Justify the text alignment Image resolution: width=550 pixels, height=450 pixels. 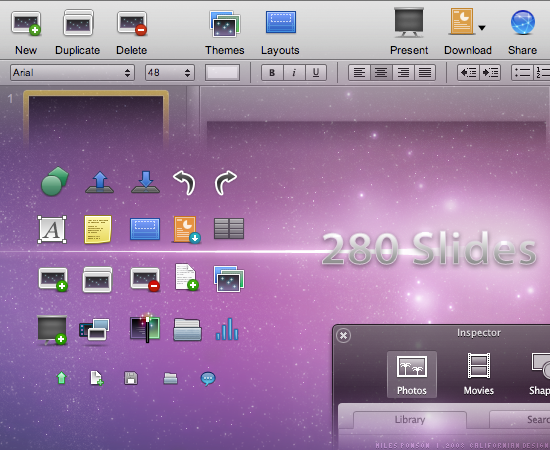425,73
